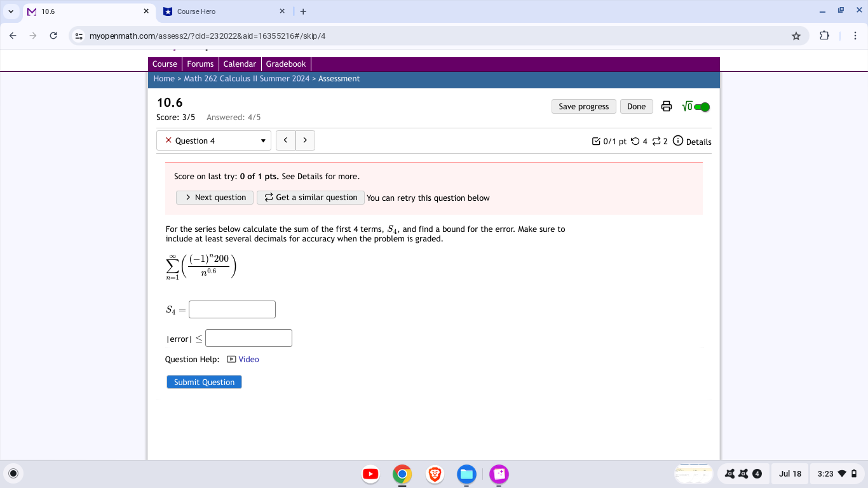The image size is (868, 488).
Task: Go to Home in the breadcrumb
Action: point(164,79)
